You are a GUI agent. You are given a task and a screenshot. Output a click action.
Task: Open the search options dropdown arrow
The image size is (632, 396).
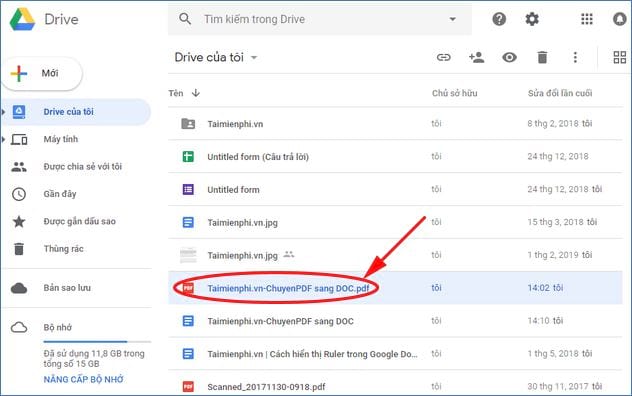[453, 19]
